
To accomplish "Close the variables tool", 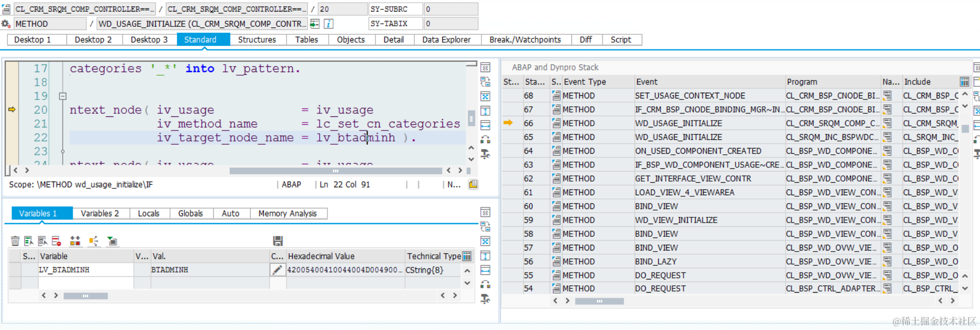I will 486,213.
